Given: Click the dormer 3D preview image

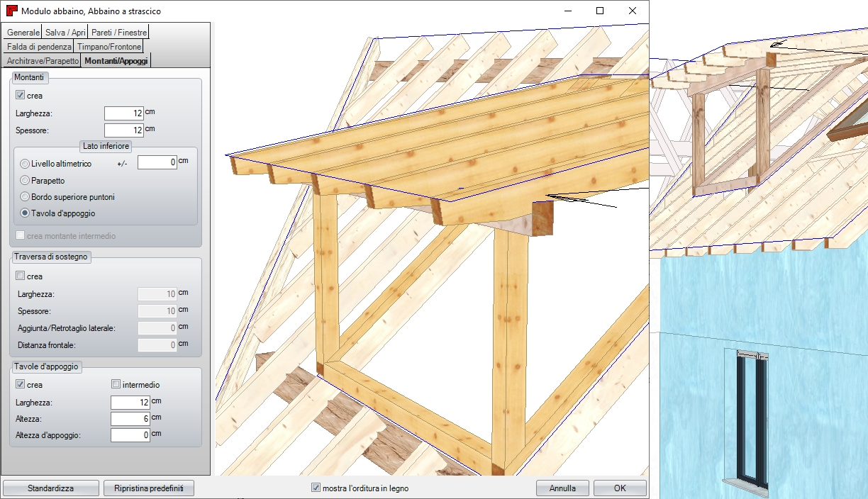Looking at the screenshot, I should click(433, 250).
